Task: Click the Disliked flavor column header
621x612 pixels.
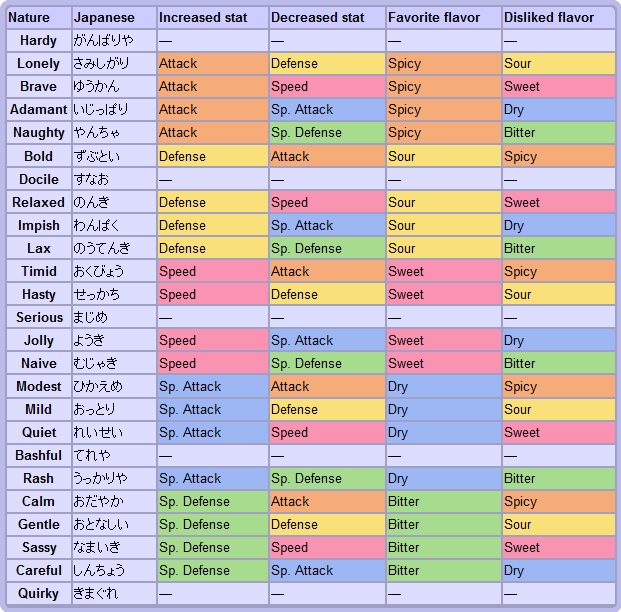Action: click(558, 18)
